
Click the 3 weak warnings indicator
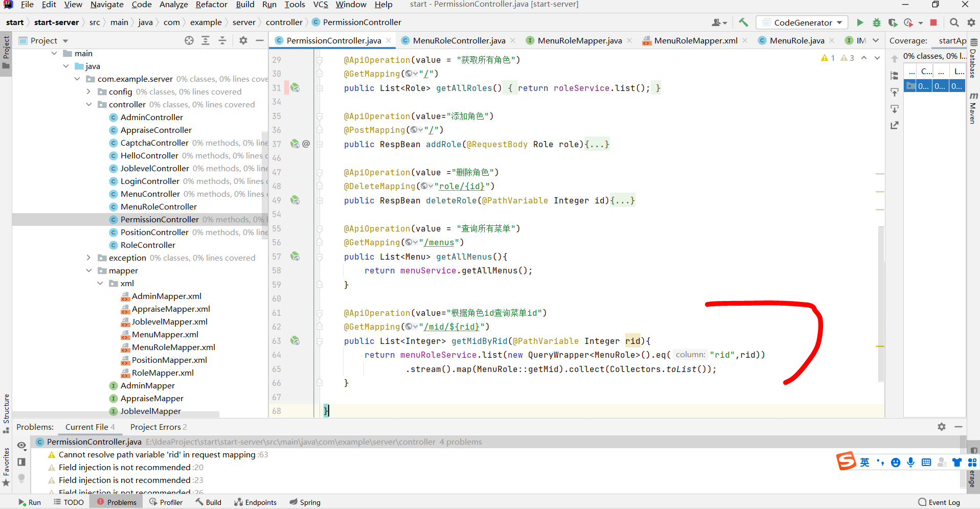pyautogui.click(x=848, y=58)
